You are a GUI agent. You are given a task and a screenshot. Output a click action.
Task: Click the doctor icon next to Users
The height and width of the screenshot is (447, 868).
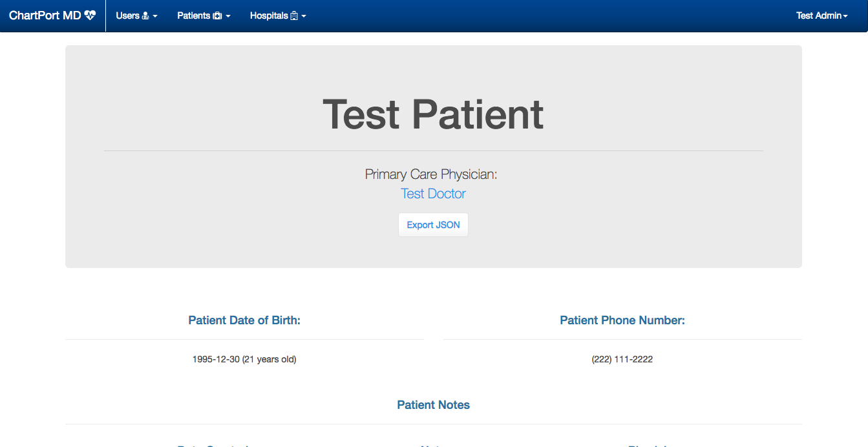click(145, 16)
